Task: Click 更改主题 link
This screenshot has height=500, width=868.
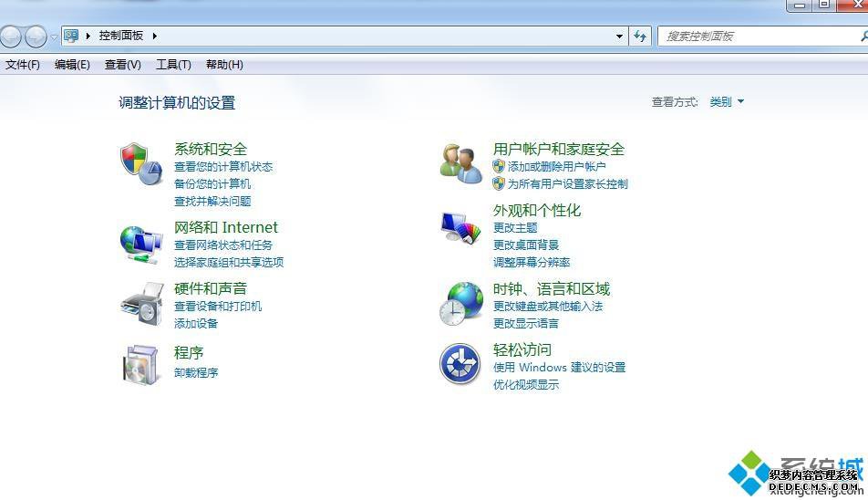Action: point(515,227)
